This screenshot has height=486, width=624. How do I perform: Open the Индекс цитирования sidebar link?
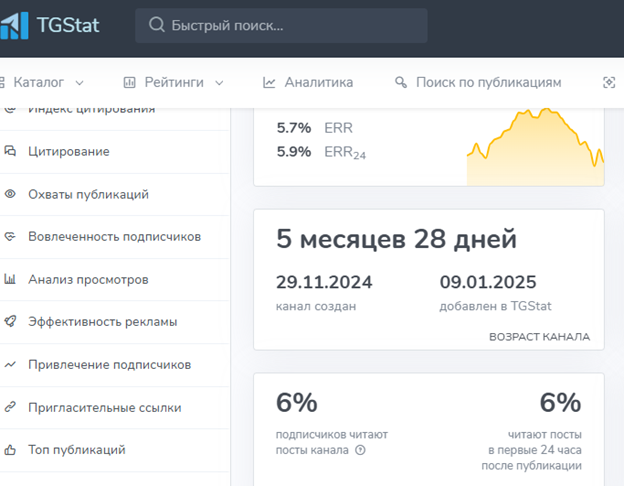point(90,109)
